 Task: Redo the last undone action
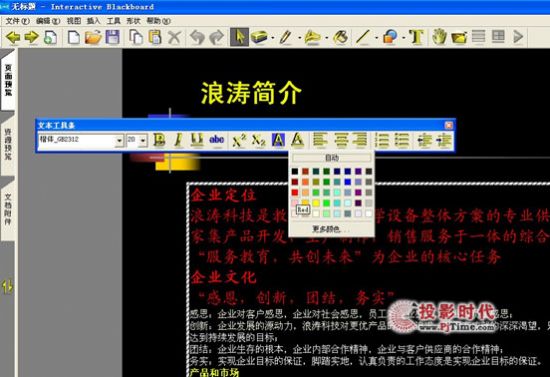(217, 37)
